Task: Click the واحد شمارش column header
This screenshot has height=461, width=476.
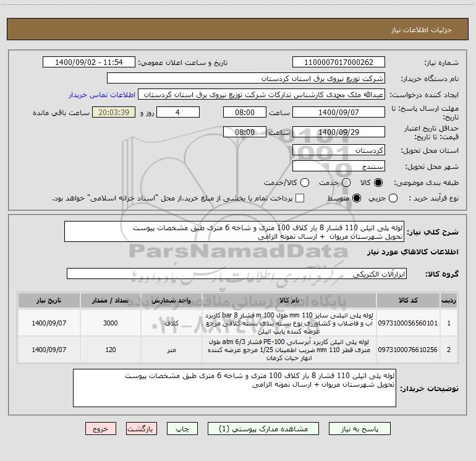Action: 171,301
